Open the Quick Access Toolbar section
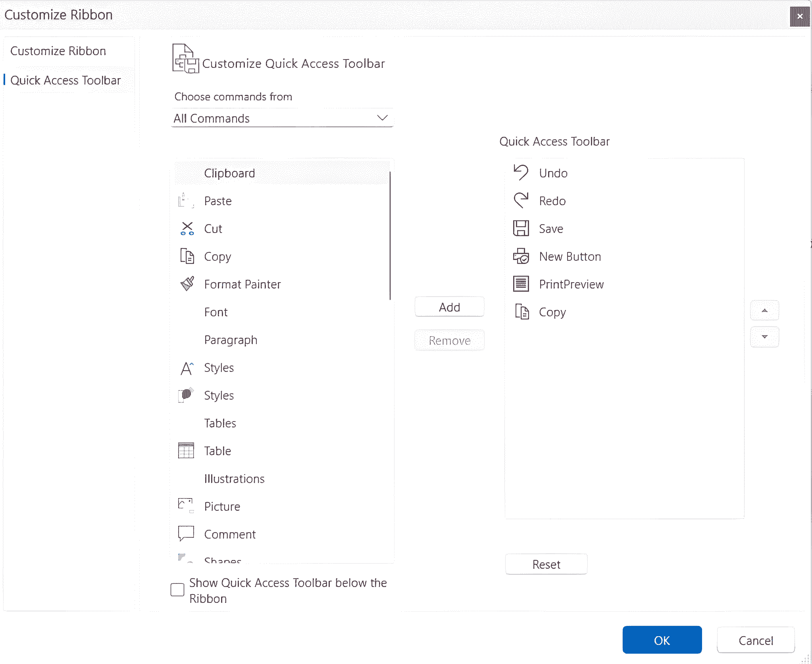The height and width of the screenshot is (664, 812). (66, 80)
